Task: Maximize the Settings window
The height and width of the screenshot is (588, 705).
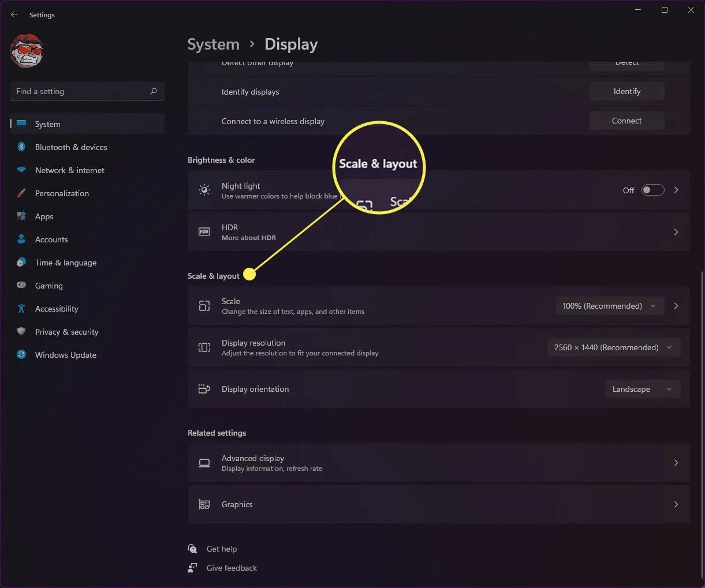Action: point(665,10)
